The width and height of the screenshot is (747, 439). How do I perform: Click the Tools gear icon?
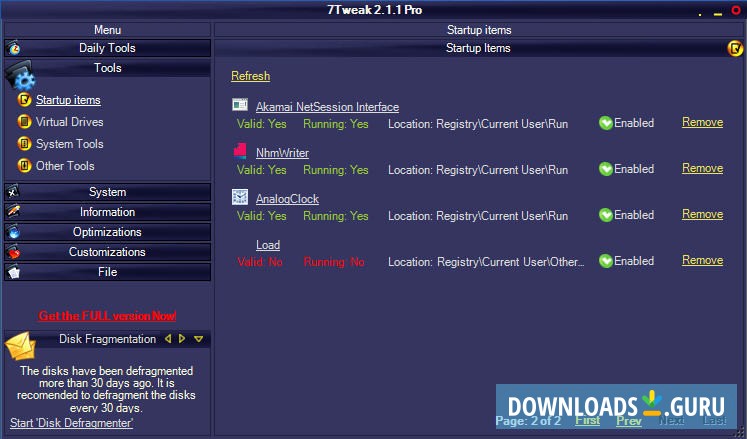coord(20,74)
